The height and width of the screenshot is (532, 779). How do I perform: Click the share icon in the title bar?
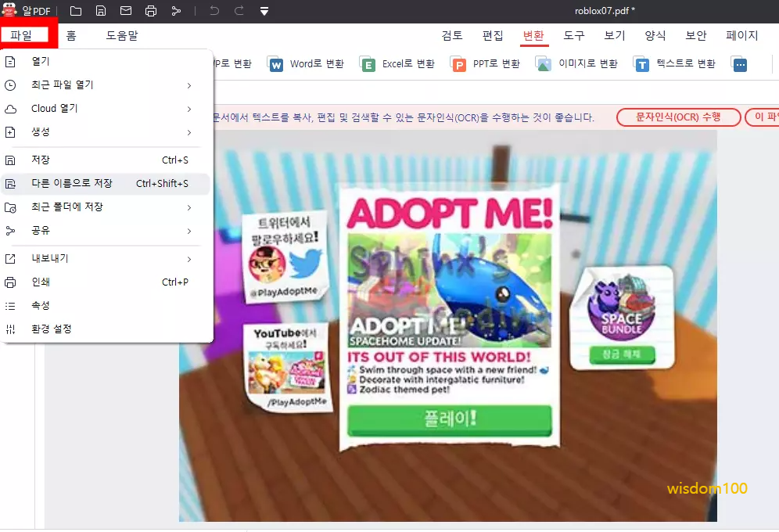(x=176, y=10)
